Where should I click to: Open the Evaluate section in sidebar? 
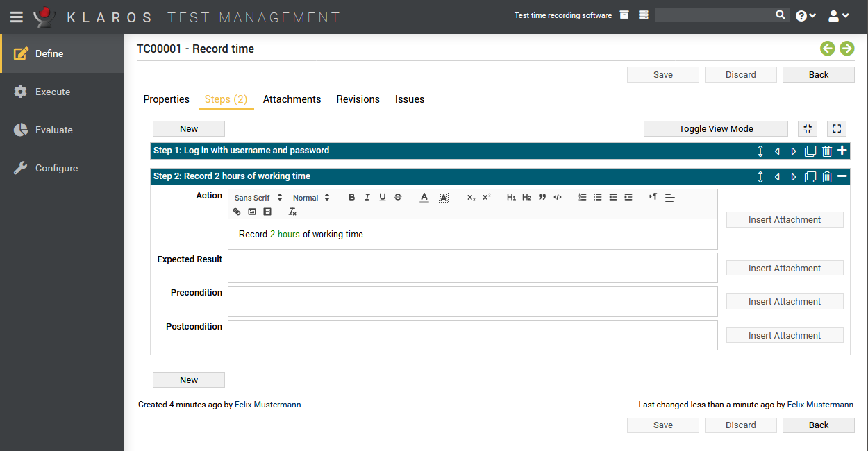coord(62,130)
